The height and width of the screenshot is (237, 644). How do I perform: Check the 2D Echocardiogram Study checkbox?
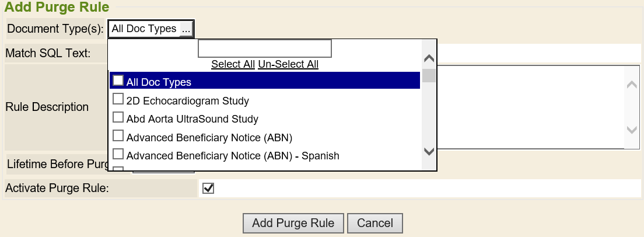click(118, 99)
